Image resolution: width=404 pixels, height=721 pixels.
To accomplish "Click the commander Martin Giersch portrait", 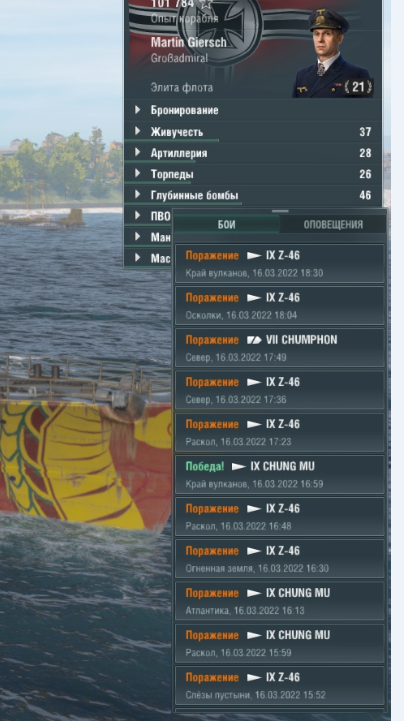I will pos(331,53).
